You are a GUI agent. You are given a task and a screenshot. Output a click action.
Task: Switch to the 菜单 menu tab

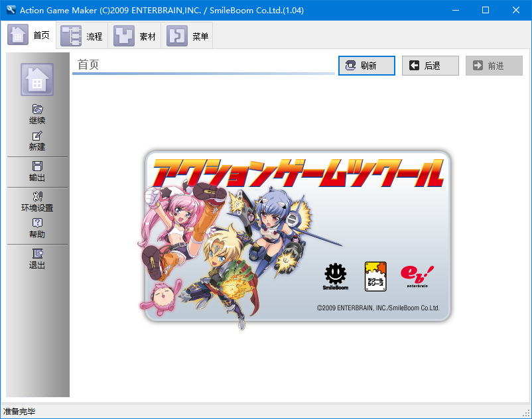click(187, 36)
